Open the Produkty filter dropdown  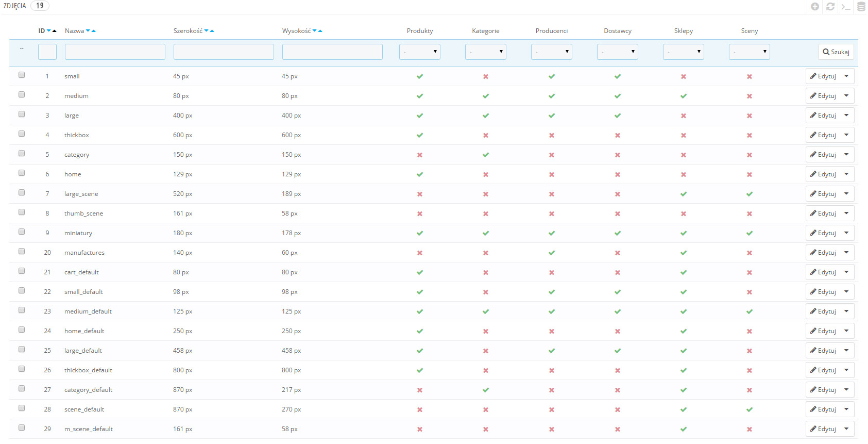click(x=420, y=52)
